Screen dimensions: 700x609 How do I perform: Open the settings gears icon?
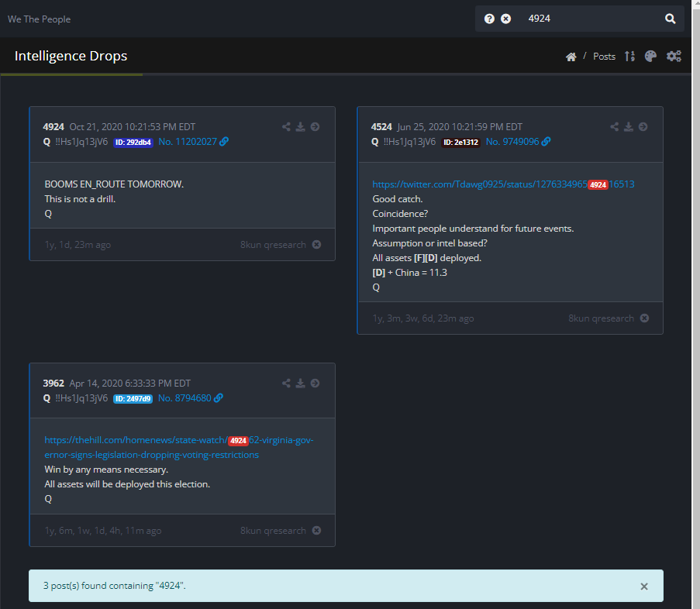(674, 57)
